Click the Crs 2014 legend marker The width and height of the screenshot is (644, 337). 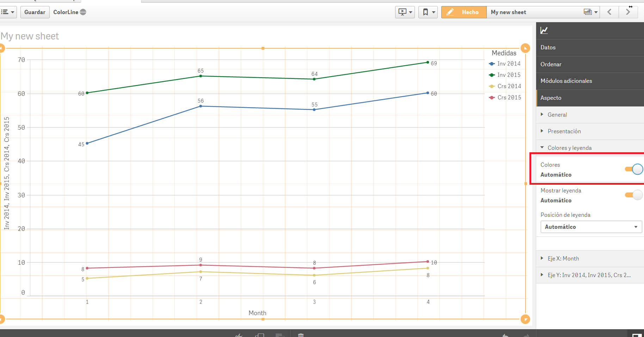492,86
